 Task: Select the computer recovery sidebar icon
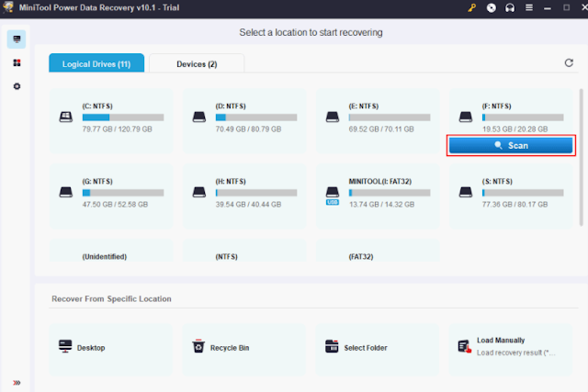(17, 39)
